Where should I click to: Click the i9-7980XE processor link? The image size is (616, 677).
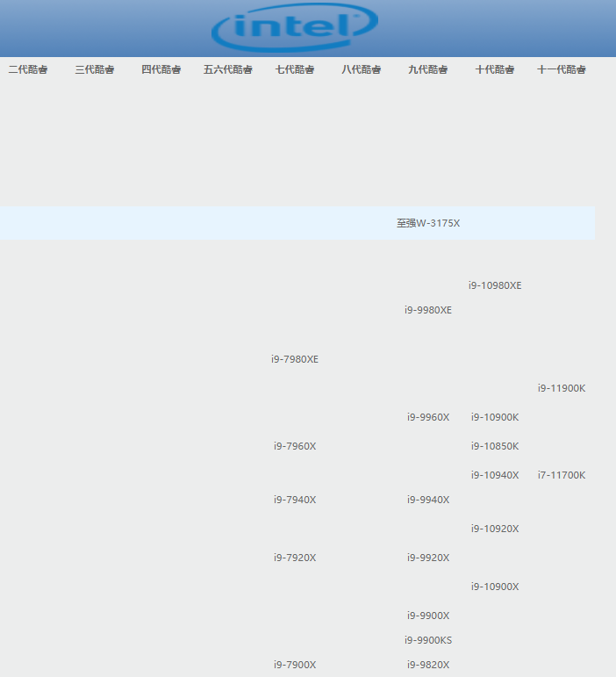[x=295, y=359]
